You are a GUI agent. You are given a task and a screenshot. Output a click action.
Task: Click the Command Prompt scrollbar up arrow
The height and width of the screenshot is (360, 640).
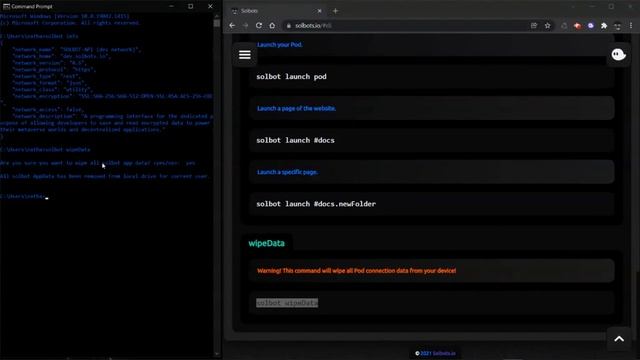click(217, 16)
